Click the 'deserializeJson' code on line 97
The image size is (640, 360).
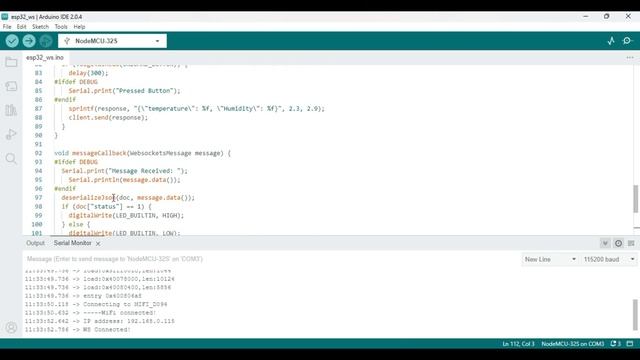tap(89, 198)
